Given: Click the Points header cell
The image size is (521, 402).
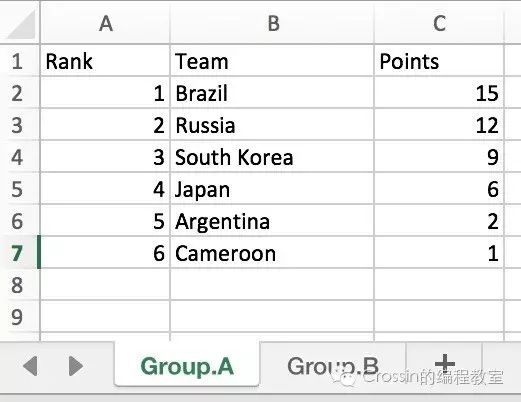Looking at the screenshot, I should 439,61.
